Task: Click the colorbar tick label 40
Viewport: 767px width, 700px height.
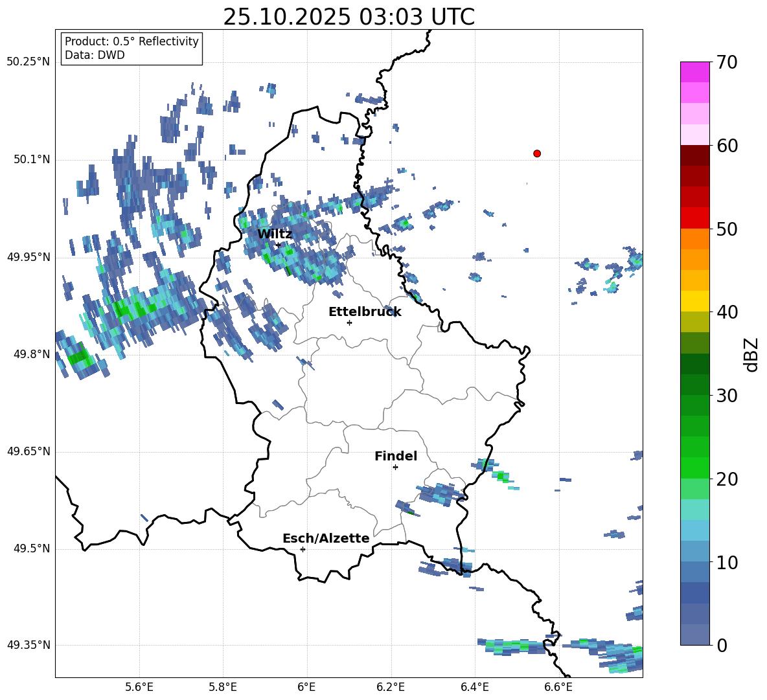Action: pyautogui.click(x=727, y=312)
